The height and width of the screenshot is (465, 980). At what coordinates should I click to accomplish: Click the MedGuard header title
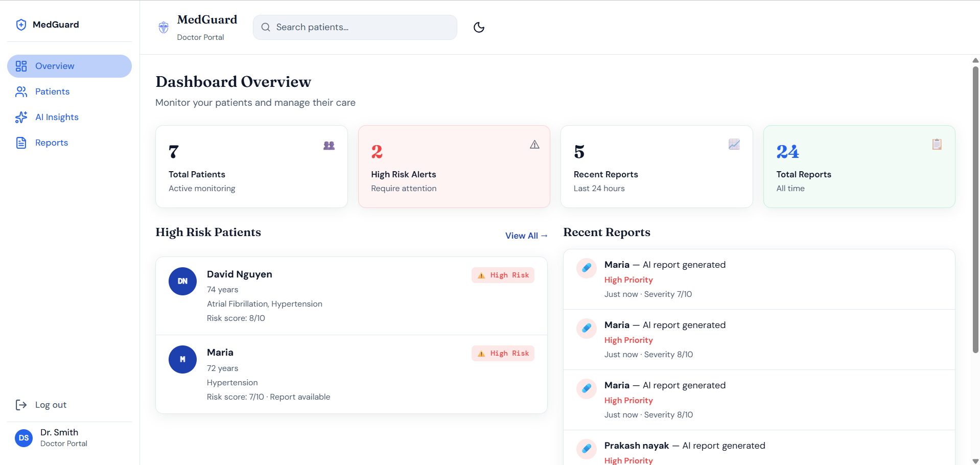[x=207, y=19]
